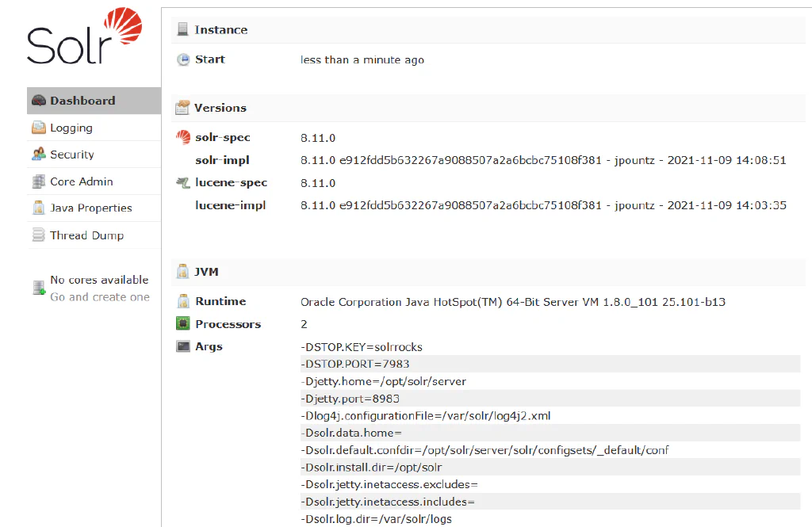Click the Logging notepad icon

39,128
